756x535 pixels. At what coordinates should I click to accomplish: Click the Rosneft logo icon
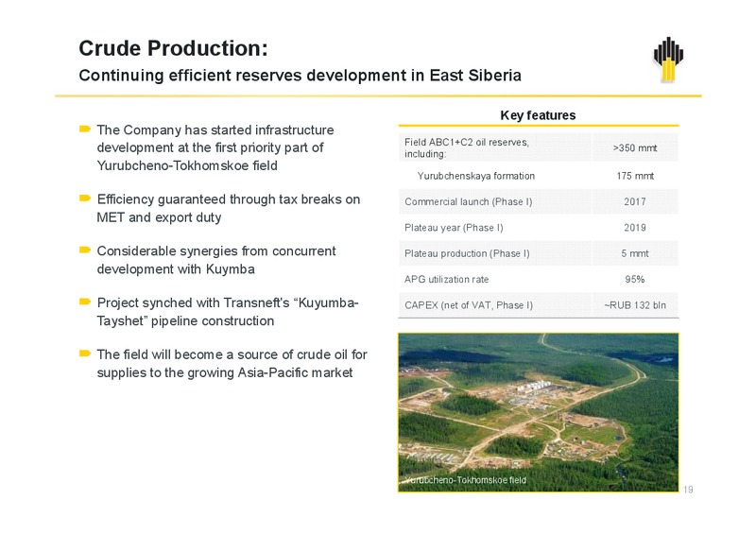click(668, 60)
